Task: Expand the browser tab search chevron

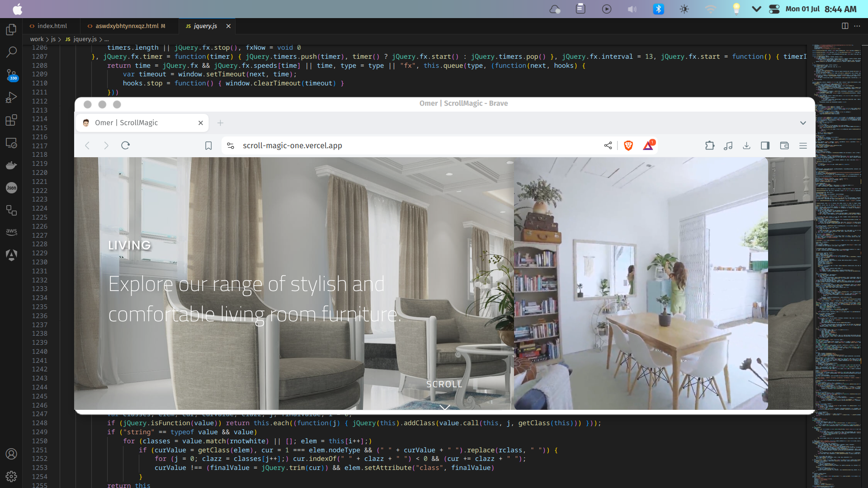Action: pos(803,123)
